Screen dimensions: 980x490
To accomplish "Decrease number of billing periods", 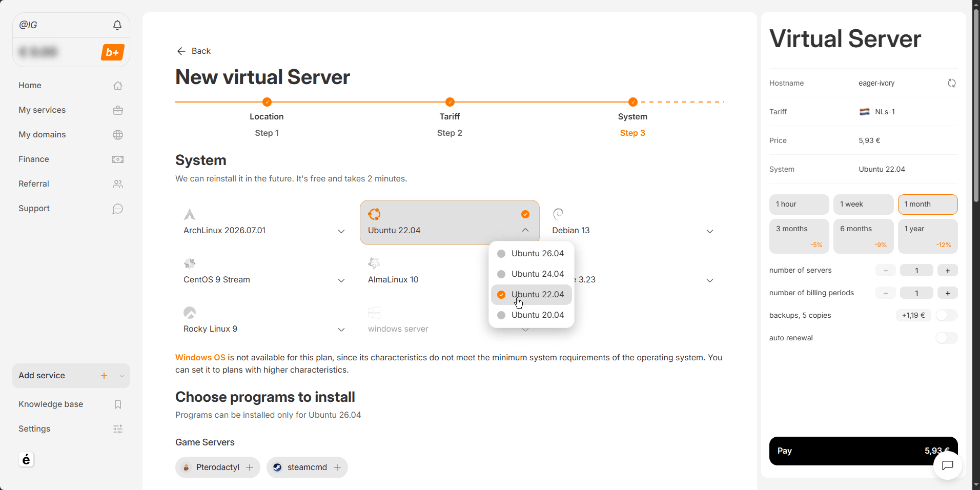I will pos(886,293).
